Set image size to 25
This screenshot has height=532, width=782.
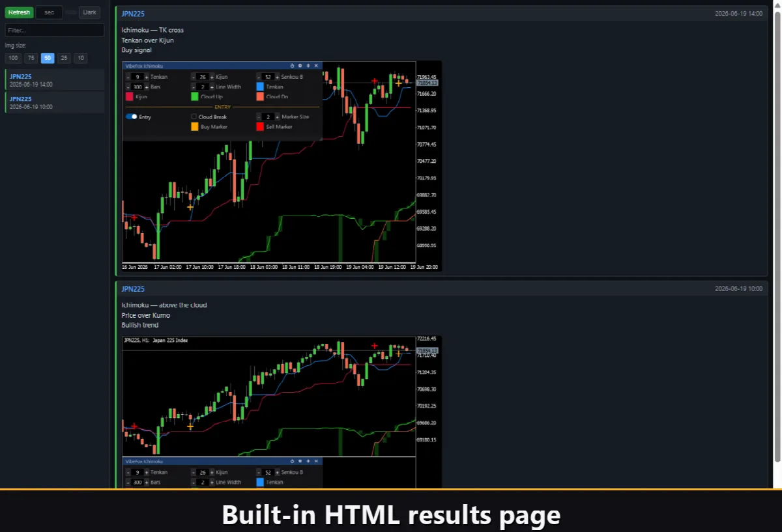point(64,58)
